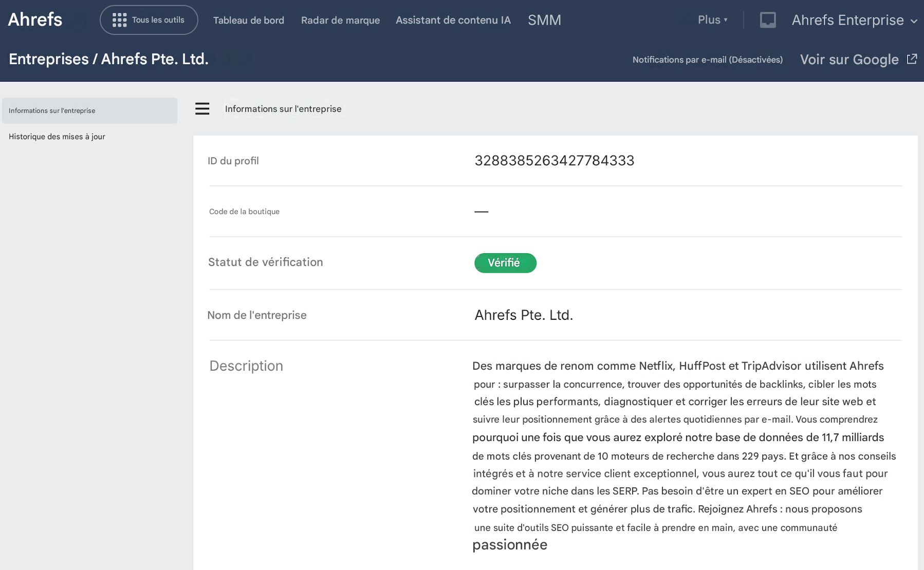Click the profile ID 3288385263427784333
The height and width of the screenshot is (570, 924).
(555, 161)
